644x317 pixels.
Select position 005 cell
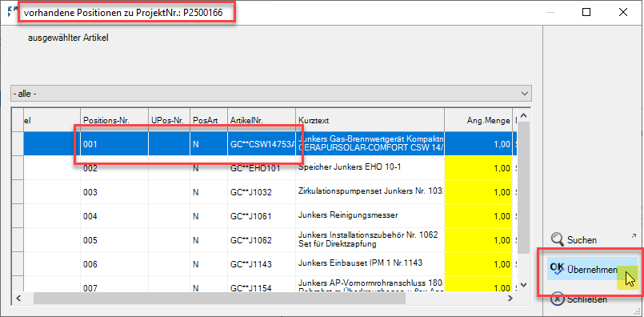click(x=114, y=239)
